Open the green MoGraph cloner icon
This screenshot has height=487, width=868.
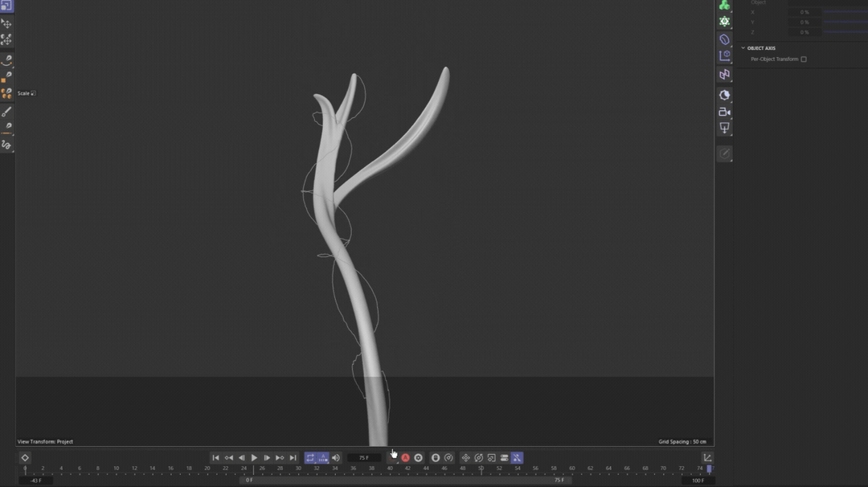(x=724, y=6)
